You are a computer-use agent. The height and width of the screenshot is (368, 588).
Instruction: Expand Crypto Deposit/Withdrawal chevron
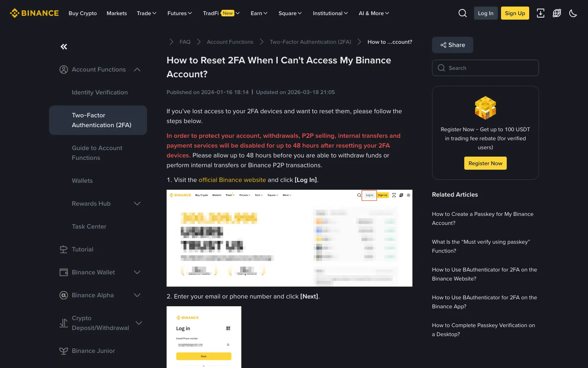[139, 323]
